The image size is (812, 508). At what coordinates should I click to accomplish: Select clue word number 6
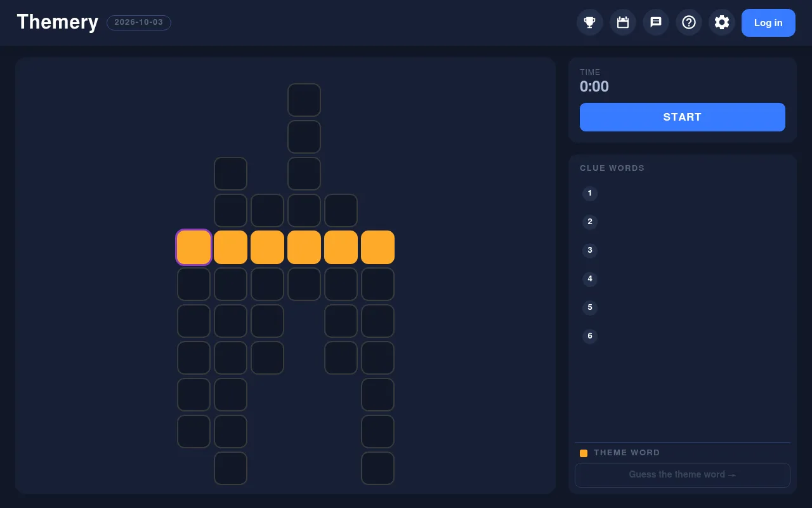tap(590, 337)
